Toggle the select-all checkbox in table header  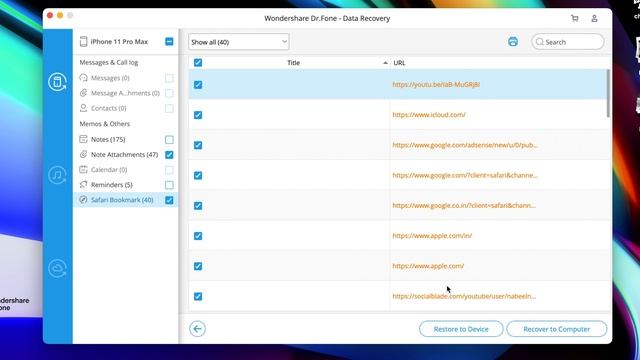pos(198,62)
